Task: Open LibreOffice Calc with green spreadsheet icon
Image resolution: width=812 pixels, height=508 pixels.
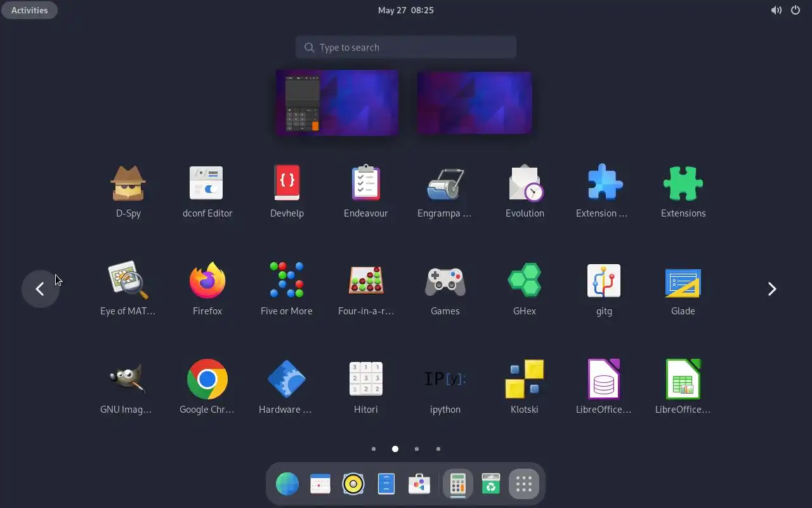Action: tap(683, 388)
